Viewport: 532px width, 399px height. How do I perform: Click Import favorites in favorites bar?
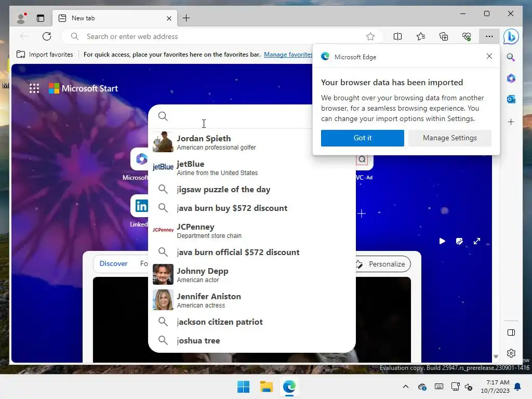click(x=45, y=54)
